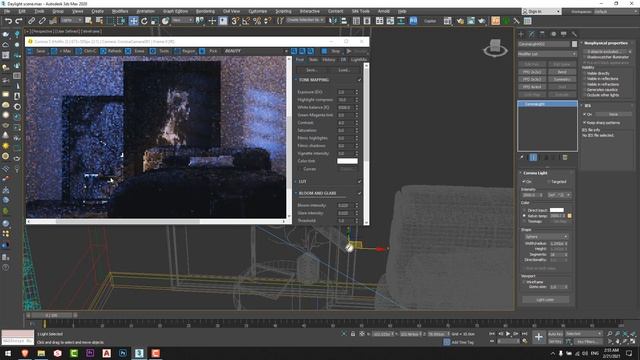Open the Utilities tab in command panel

[574, 34]
